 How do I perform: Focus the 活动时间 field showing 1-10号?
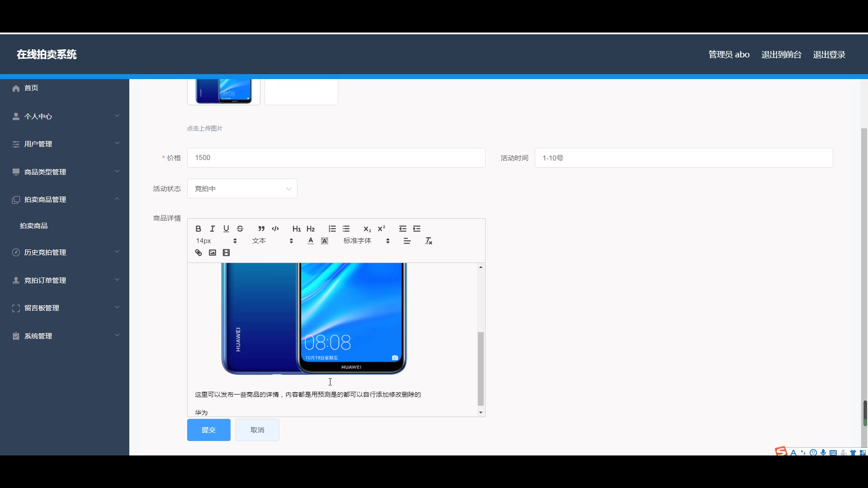point(684,158)
